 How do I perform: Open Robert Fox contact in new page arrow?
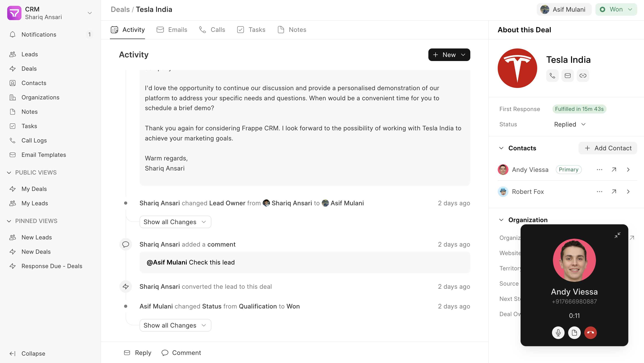pyautogui.click(x=614, y=192)
